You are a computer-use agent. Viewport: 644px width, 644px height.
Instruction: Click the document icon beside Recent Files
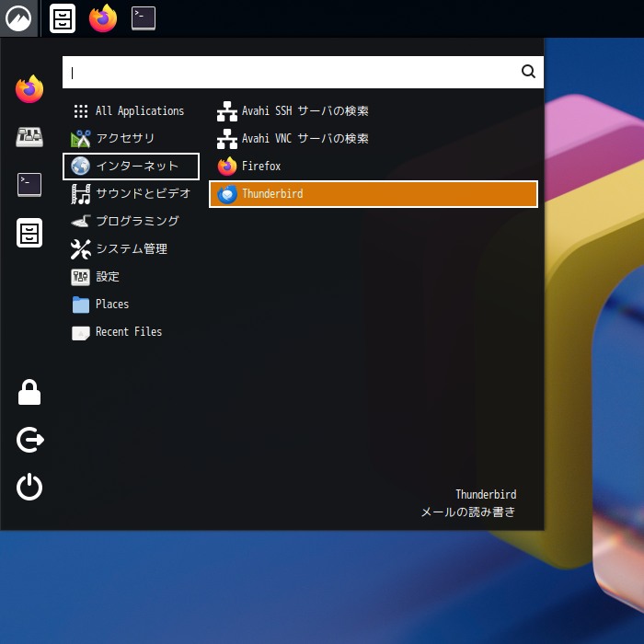[81, 333]
